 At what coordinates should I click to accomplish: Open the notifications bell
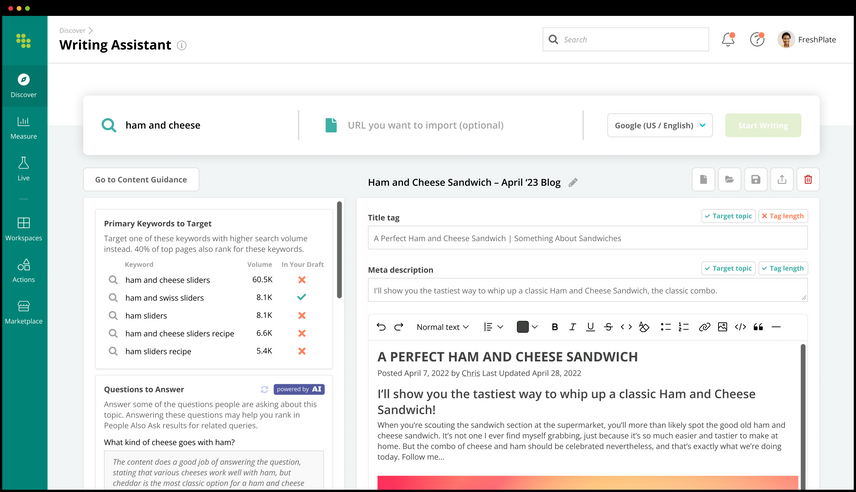pyautogui.click(x=728, y=39)
